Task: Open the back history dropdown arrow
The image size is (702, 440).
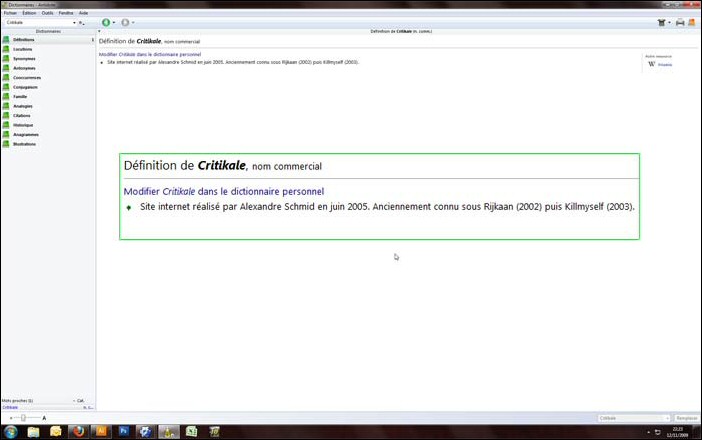Action: coord(114,22)
